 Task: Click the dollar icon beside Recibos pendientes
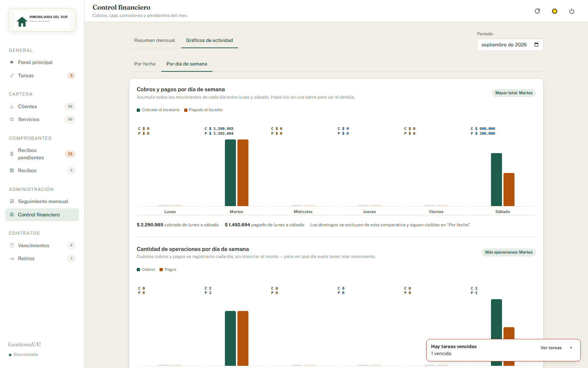click(12, 154)
